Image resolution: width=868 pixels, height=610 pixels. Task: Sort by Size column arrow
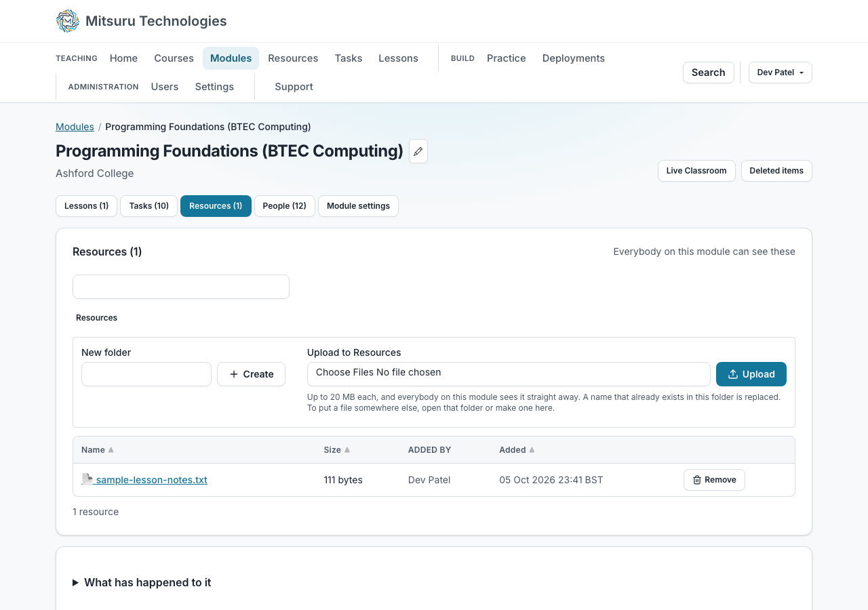pyautogui.click(x=347, y=450)
